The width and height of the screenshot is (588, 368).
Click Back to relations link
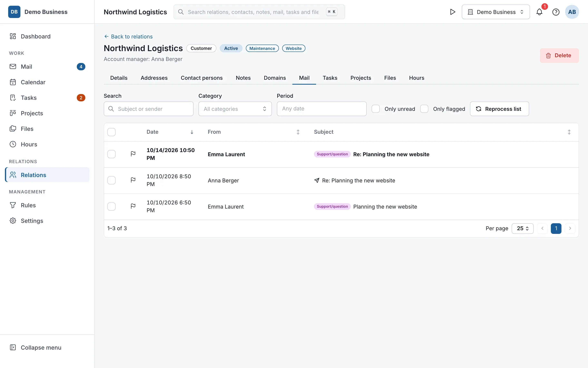128,37
